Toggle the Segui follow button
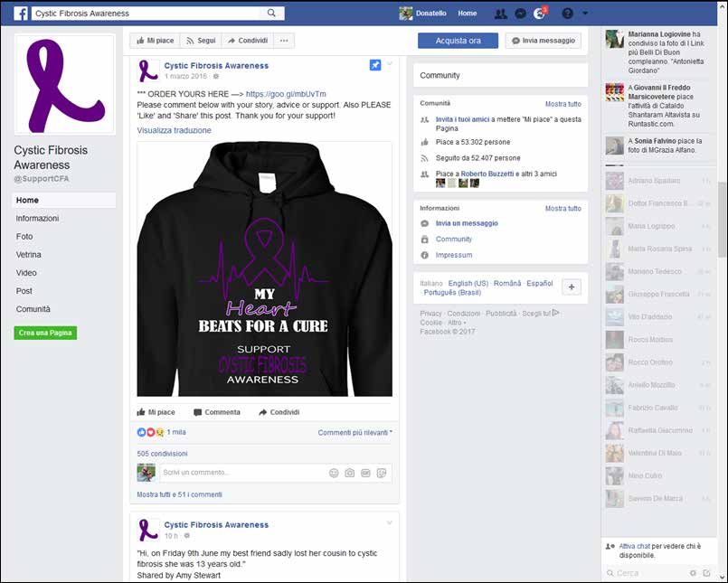728x583 pixels. pyautogui.click(x=201, y=41)
